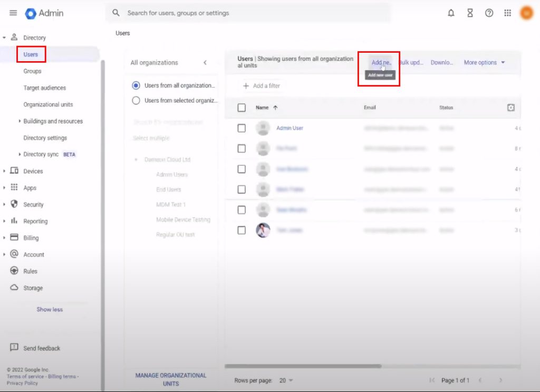Click the Devices icon in sidebar
Viewport: 540px width, 392px height.
pyautogui.click(x=14, y=170)
